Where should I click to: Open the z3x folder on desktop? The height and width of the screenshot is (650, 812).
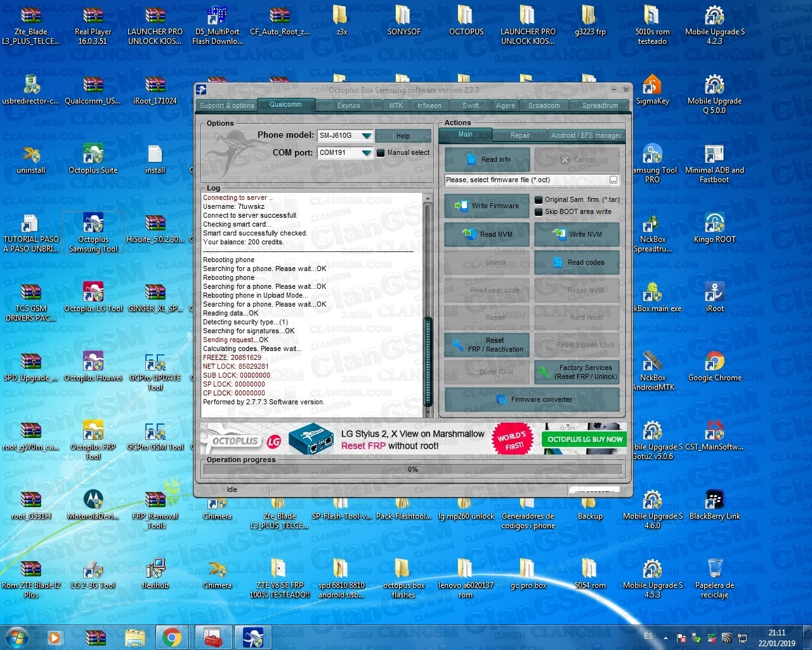tap(342, 20)
